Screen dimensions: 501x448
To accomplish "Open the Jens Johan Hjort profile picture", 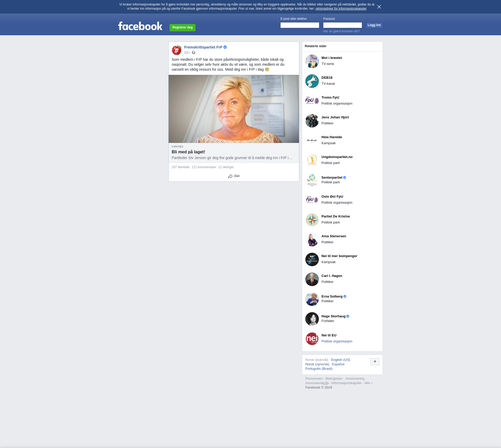I will [x=312, y=121].
